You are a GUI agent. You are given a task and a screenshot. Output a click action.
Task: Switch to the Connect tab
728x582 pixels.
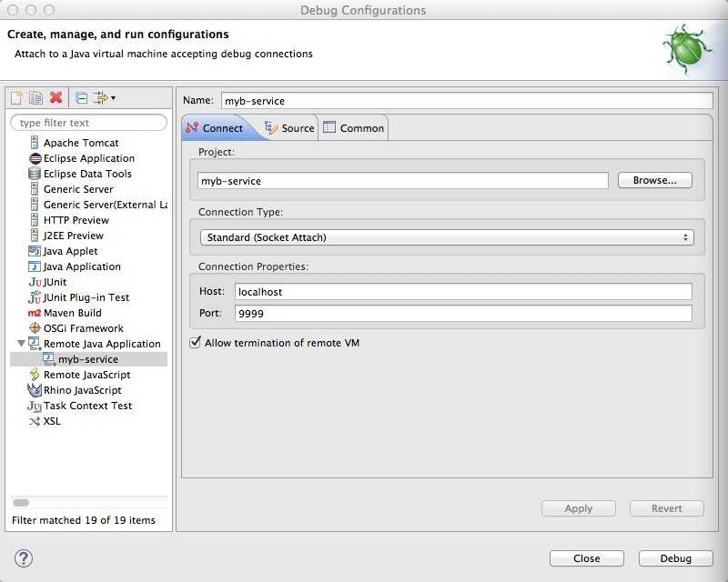(215, 128)
